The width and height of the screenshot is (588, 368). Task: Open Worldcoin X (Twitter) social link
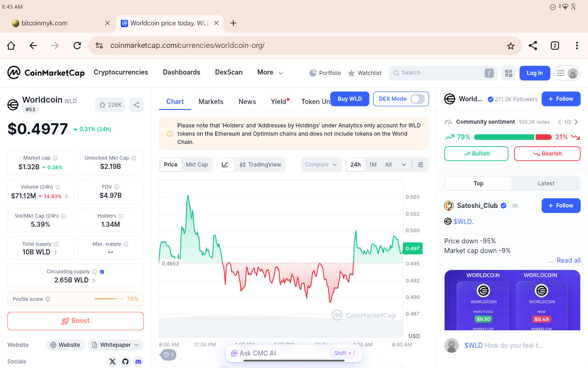[113, 362]
